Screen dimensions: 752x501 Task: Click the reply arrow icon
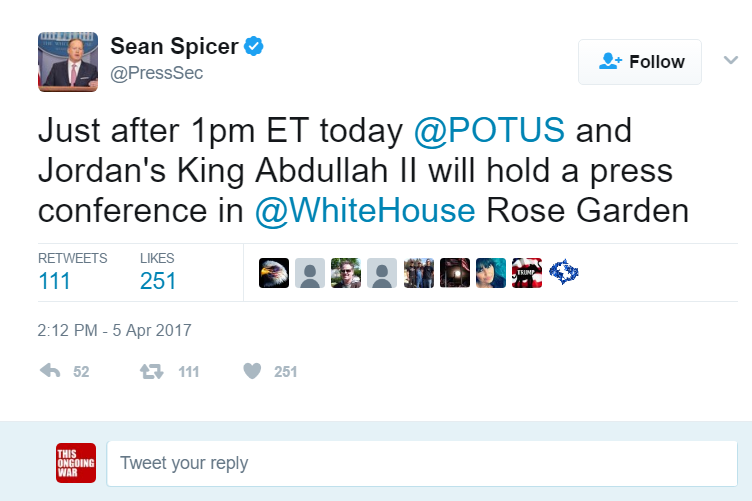point(49,371)
